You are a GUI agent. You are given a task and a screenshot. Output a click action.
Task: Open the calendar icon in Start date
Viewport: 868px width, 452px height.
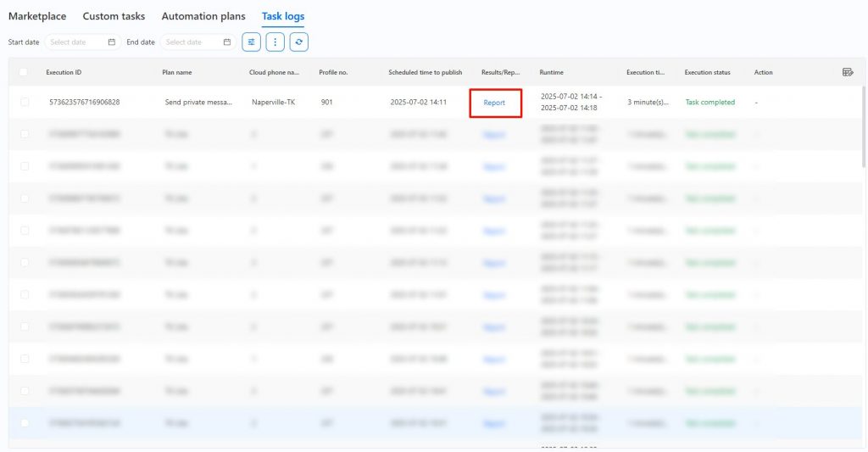click(x=112, y=42)
